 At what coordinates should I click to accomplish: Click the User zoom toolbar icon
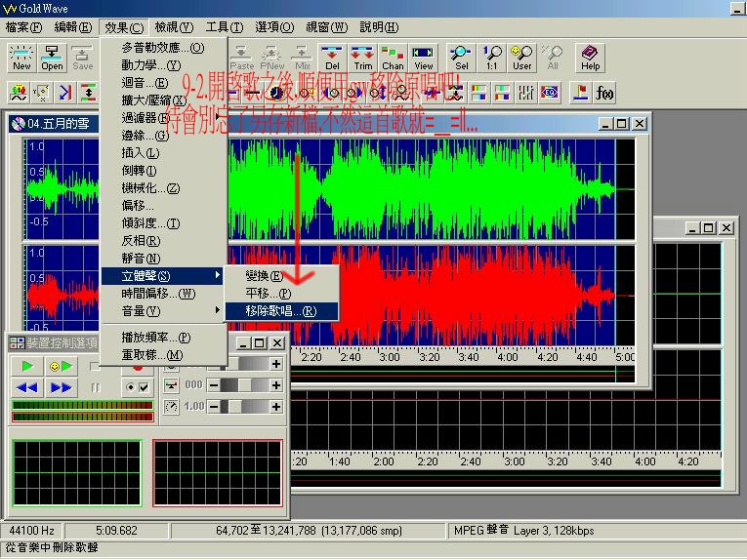(x=522, y=58)
